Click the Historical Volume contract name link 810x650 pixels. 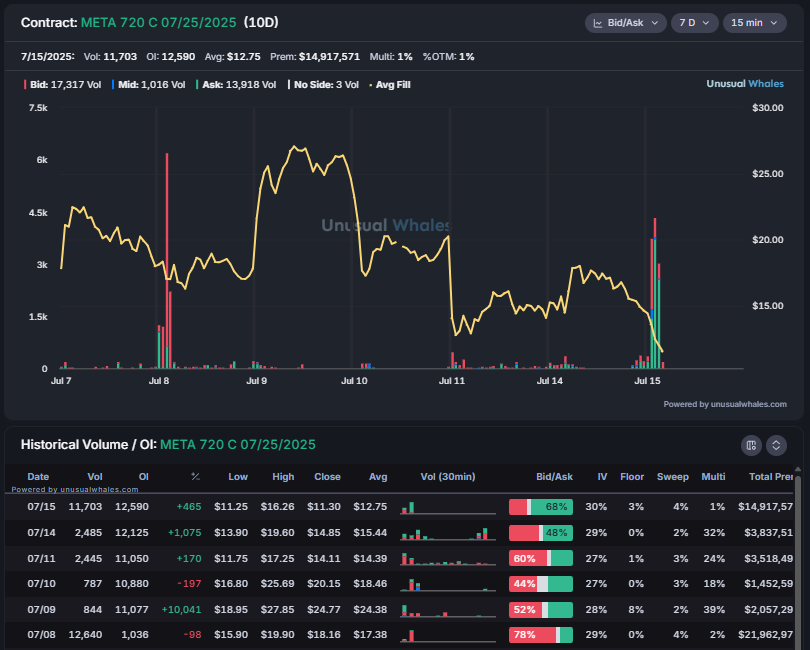point(238,445)
